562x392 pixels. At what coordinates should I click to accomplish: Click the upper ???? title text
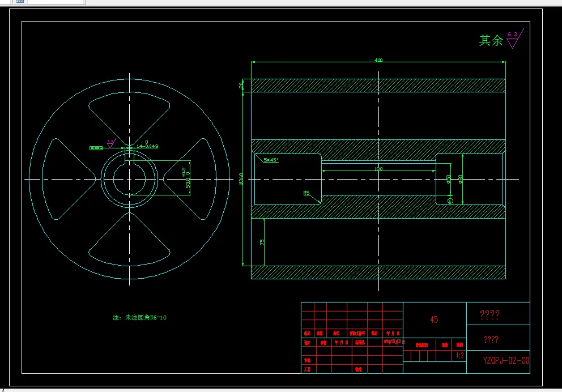489,315
